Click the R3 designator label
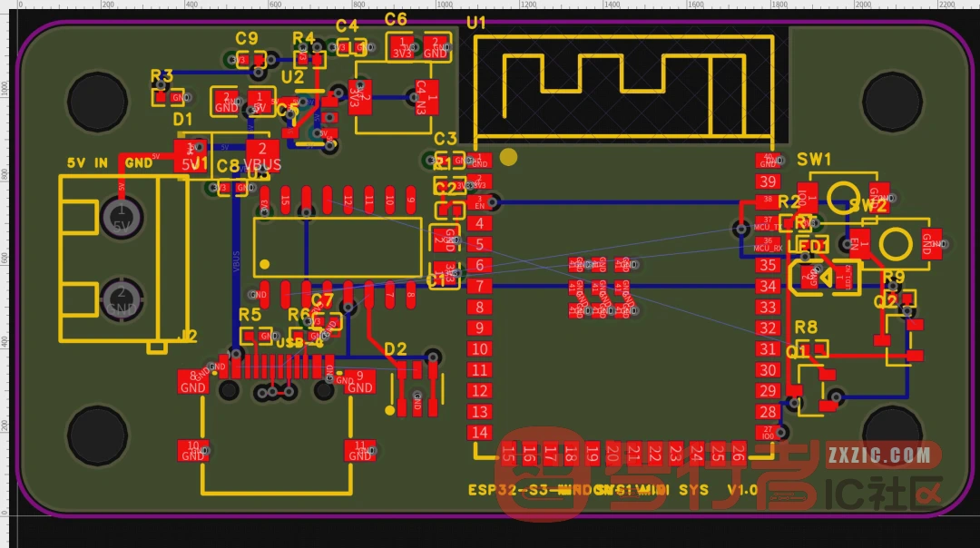Viewport: 980px width, 548px height. pyautogui.click(x=162, y=76)
